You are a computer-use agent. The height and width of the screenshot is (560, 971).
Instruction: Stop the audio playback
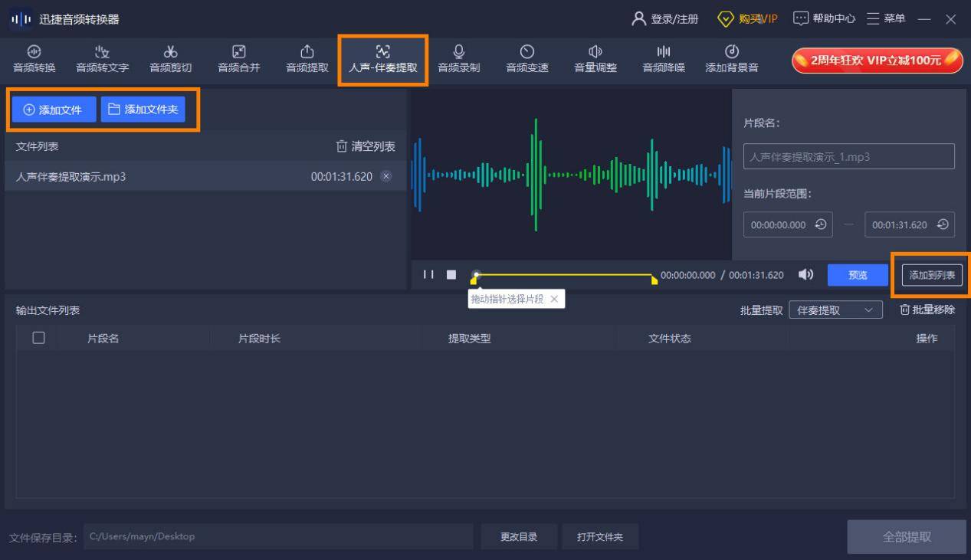coord(451,274)
